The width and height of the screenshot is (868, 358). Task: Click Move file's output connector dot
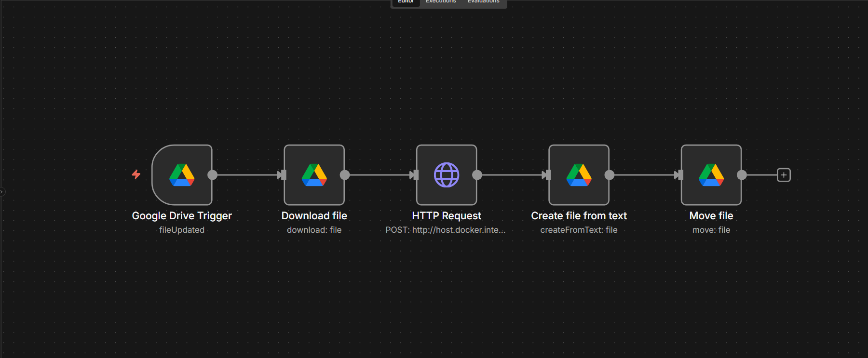tap(742, 175)
